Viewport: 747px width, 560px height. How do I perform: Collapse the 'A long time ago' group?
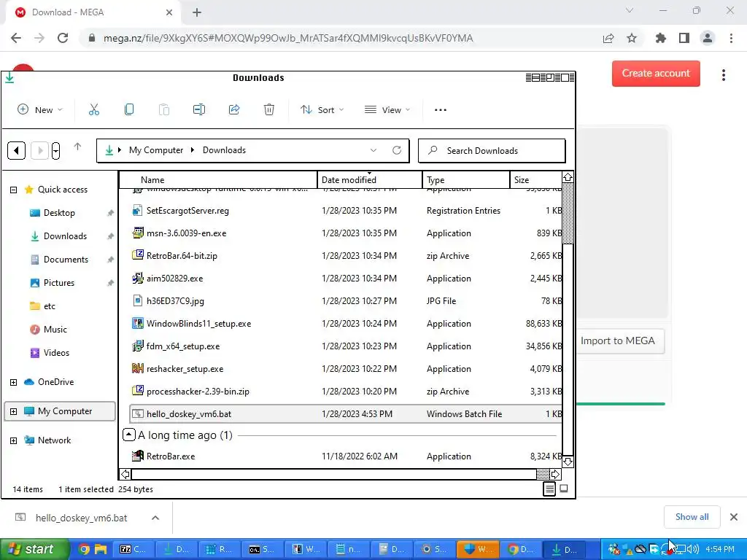click(x=128, y=435)
